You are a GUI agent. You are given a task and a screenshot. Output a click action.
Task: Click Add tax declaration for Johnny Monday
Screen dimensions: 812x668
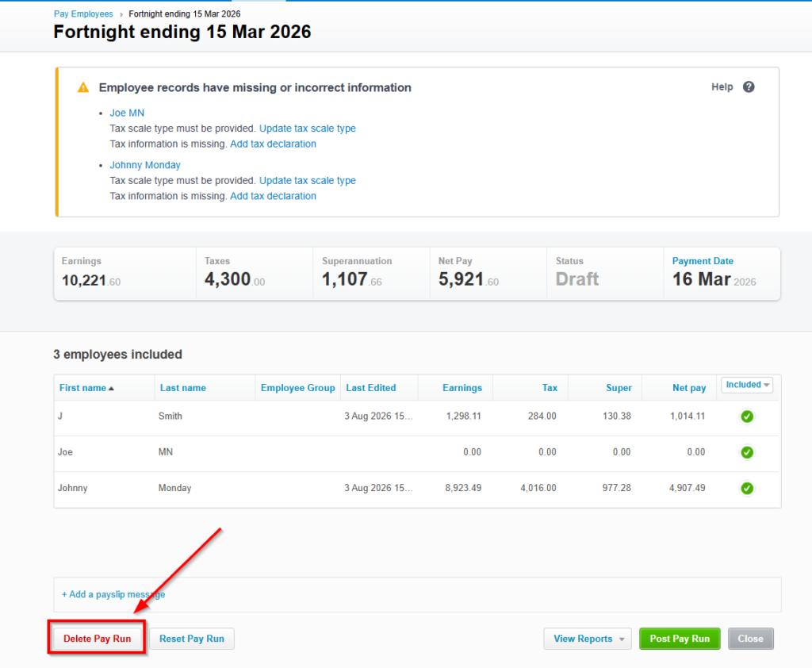[x=273, y=196]
